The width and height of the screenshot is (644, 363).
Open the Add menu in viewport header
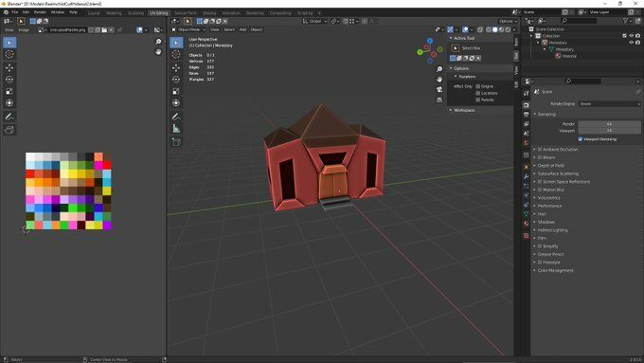[x=242, y=29]
